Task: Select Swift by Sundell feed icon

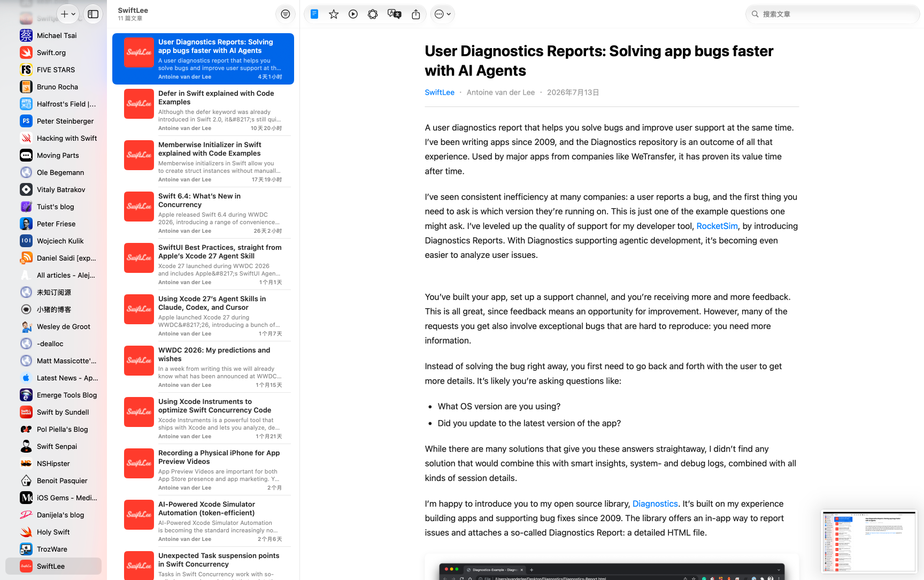Action: coord(26,412)
